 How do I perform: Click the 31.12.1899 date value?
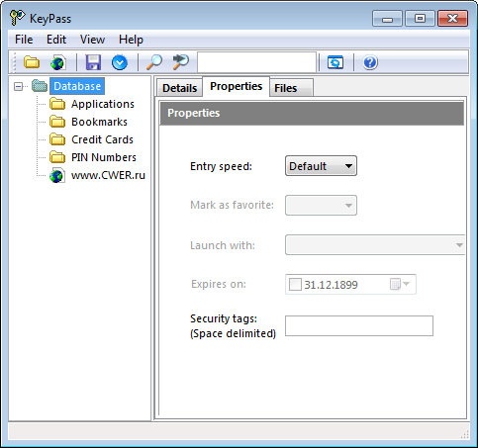click(331, 285)
